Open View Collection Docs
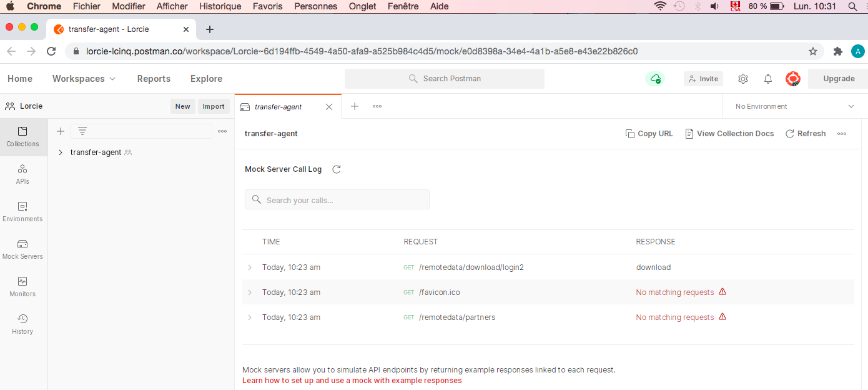868x390 pixels. point(729,134)
